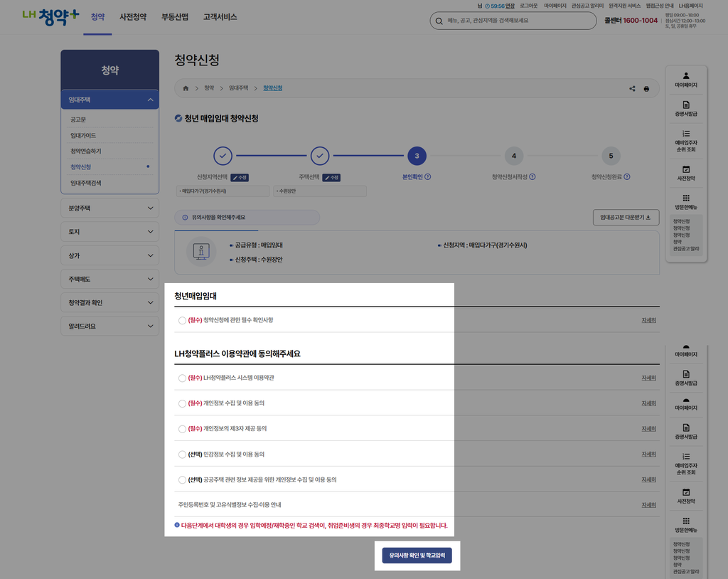The height and width of the screenshot is (579, 728).
Task: Click the home icon in the breadcrumb
Action: click(185, 88)
